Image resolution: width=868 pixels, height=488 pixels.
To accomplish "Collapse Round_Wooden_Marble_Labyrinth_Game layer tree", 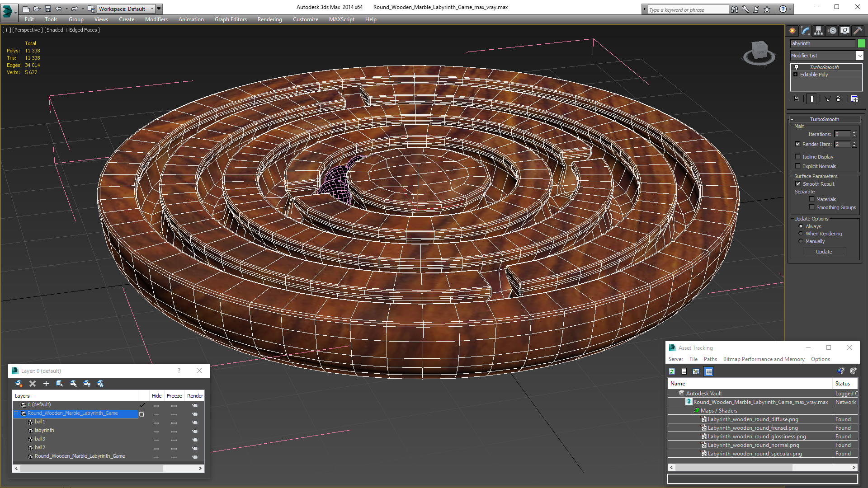I will click(16, 413).
